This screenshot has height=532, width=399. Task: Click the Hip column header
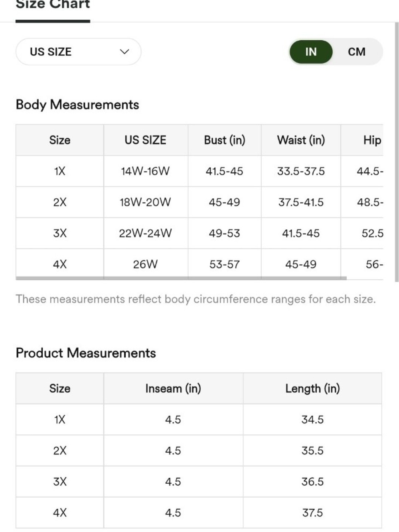372,140
